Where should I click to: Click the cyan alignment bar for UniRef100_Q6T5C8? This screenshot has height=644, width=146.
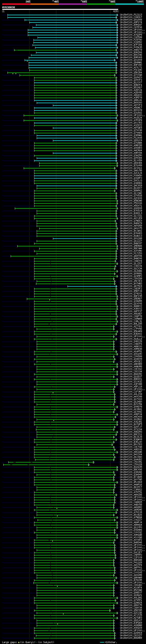click(x=92, y=286)
